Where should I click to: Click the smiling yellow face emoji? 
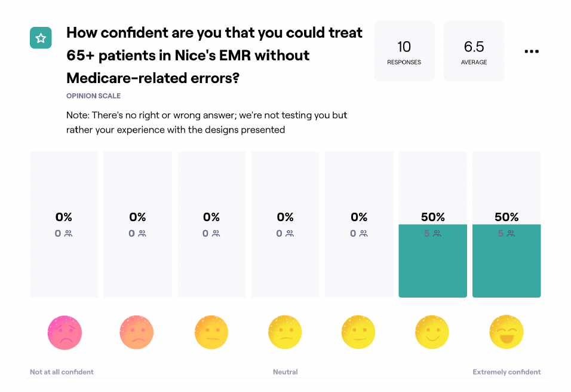[x=432, y=332]
